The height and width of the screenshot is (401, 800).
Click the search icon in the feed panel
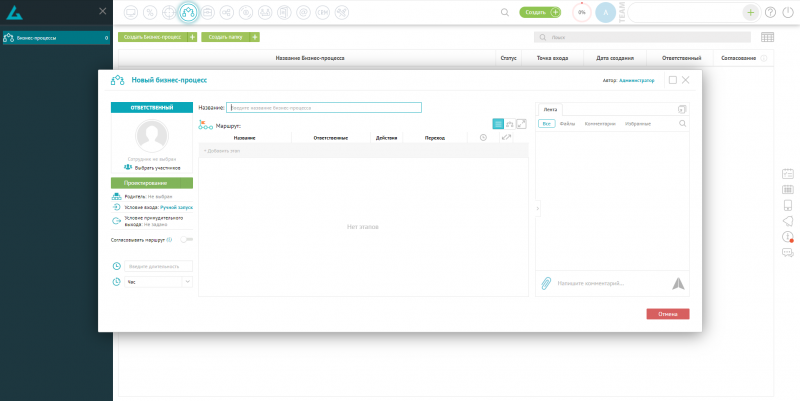683,123
